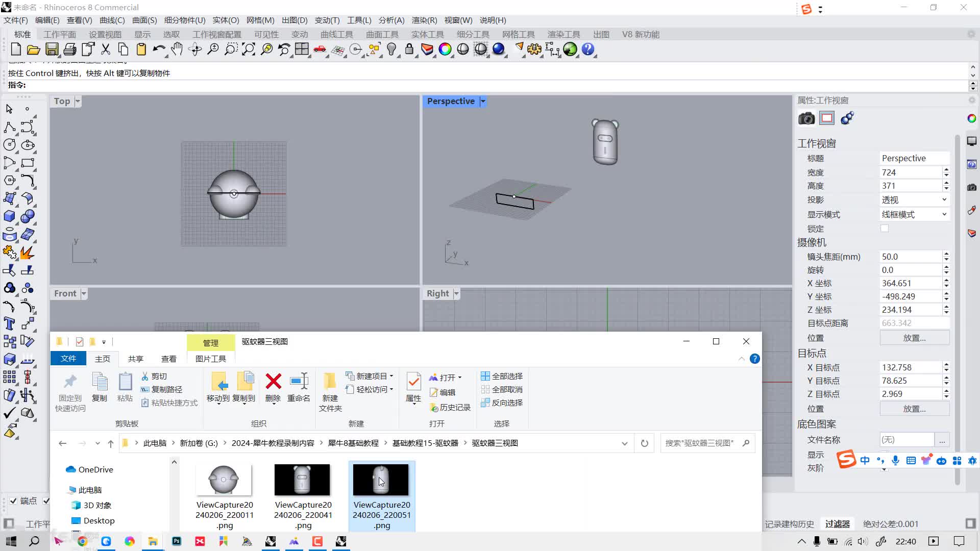Select OneDrive in Explorer navigation pane

click(x=89, y=469)
